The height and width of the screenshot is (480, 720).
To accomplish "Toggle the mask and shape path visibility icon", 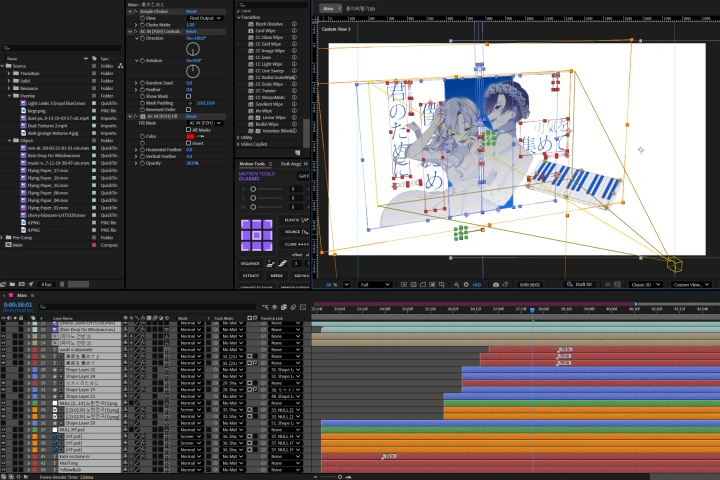I will click(423, 285).
